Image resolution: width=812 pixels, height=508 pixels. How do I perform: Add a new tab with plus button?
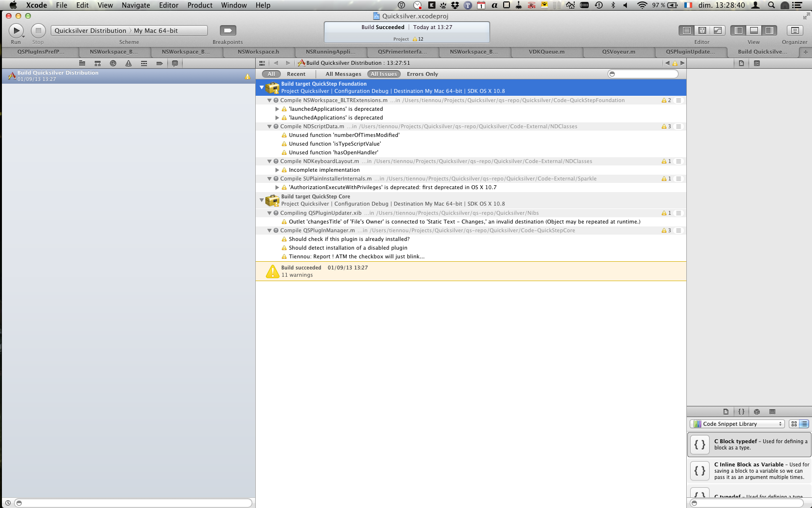[805, 52]
